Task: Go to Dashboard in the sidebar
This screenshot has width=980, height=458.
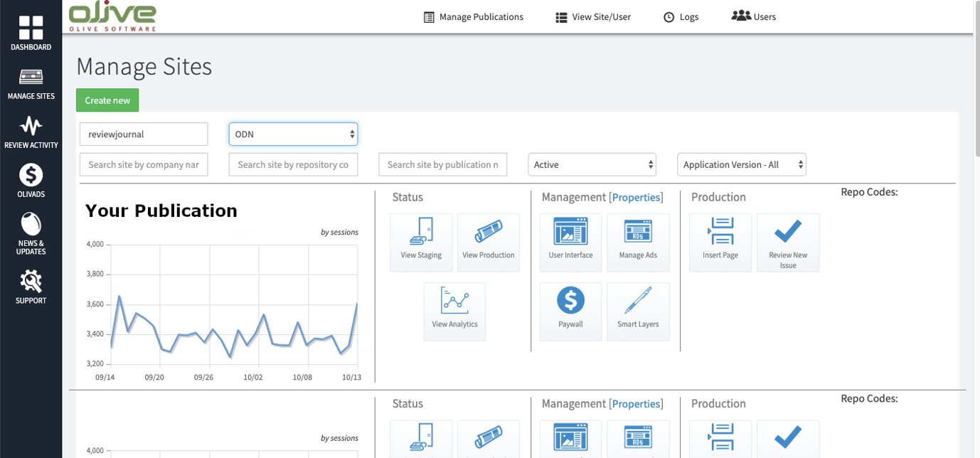Action: 31,33
